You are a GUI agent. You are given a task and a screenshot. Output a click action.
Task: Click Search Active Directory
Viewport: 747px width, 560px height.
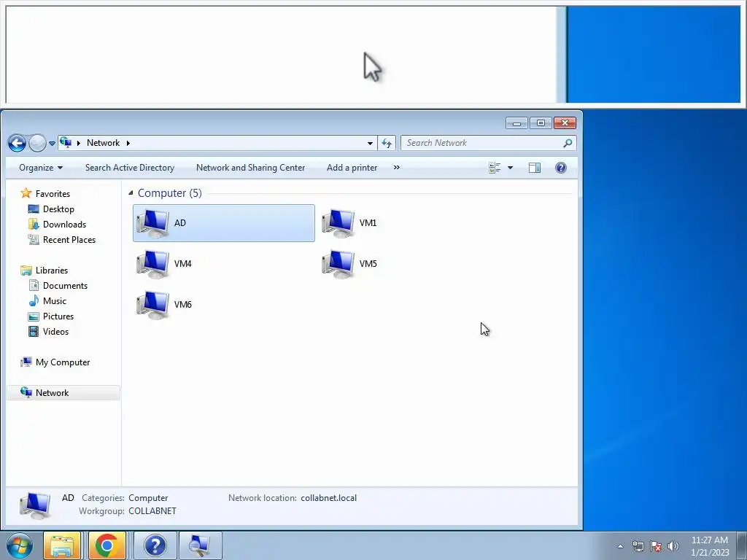coord(130,168)
